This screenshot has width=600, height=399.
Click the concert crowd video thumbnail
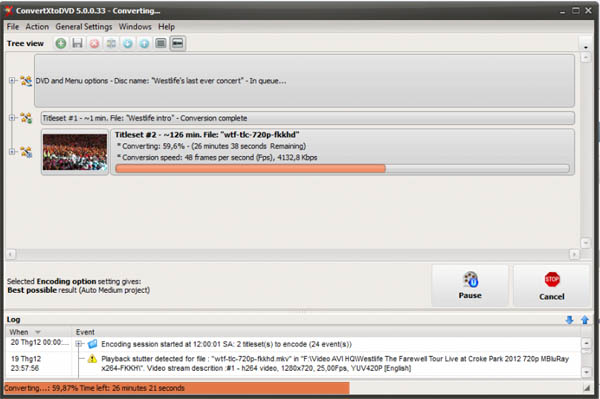(75, 152)
